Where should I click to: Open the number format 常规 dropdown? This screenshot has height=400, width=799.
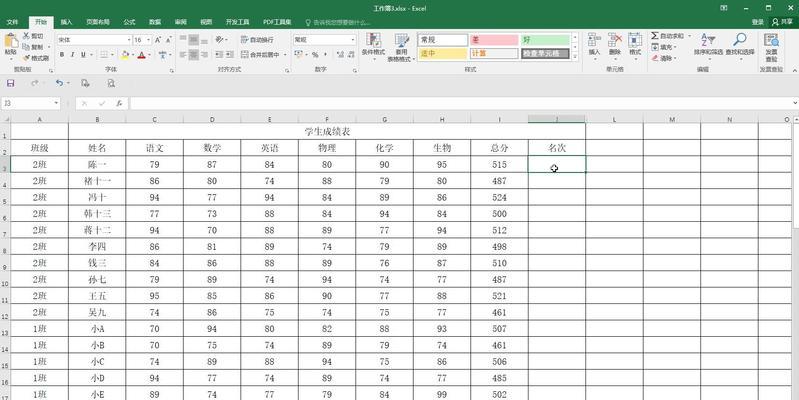tap(353, 40)
